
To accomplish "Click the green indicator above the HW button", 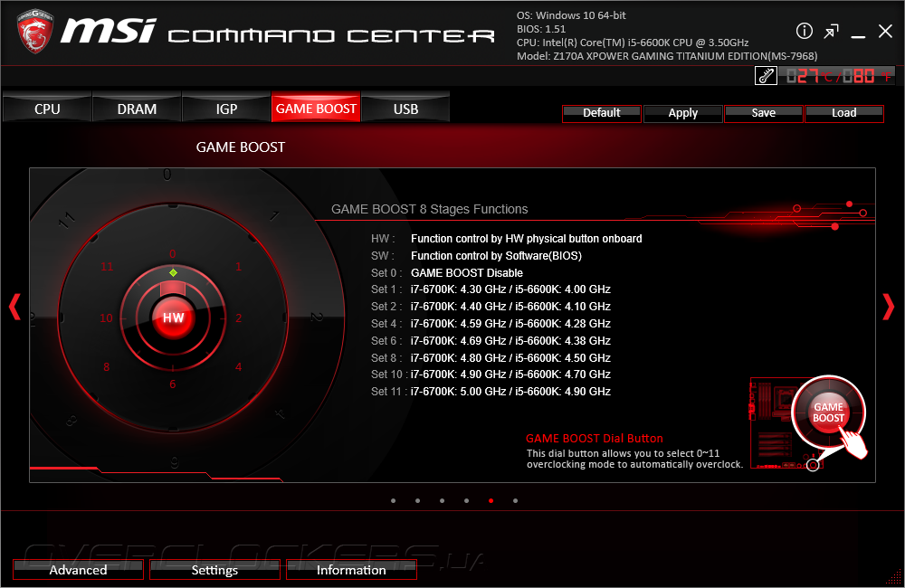I will (173, 272).
